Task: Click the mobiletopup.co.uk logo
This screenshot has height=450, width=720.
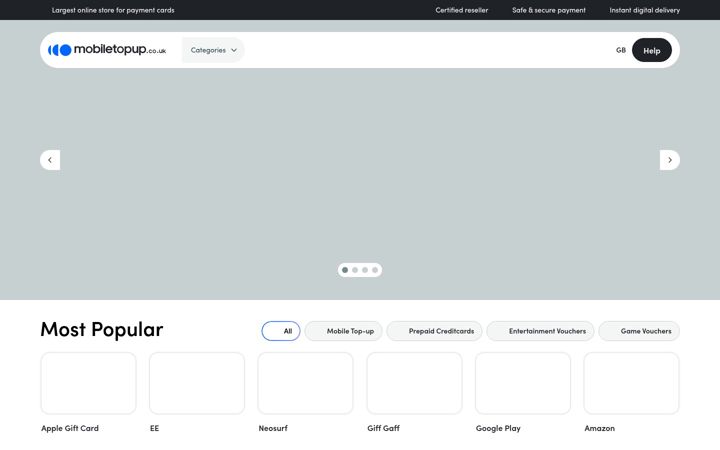Action: tap(107, 50)
